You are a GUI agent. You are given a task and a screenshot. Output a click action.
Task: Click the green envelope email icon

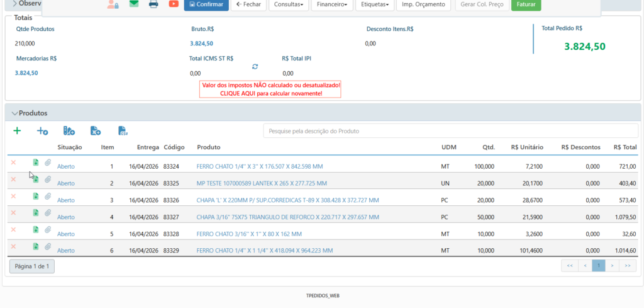point(133,4)
